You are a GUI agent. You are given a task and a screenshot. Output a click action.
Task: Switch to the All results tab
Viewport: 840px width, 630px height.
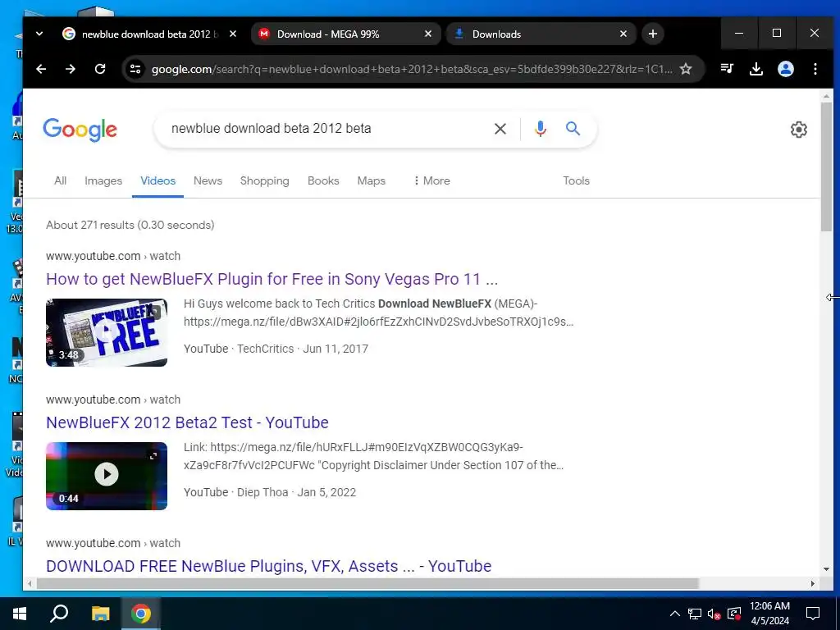point(60,181)
